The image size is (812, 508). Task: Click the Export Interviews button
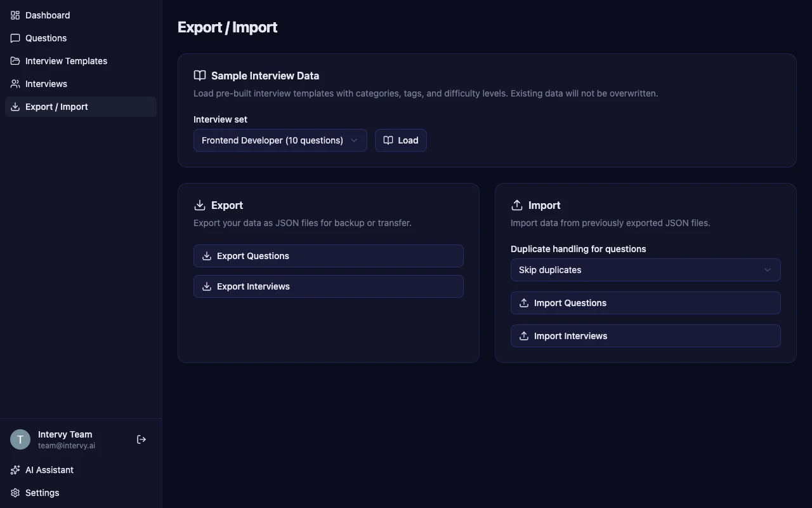(328, 286)
